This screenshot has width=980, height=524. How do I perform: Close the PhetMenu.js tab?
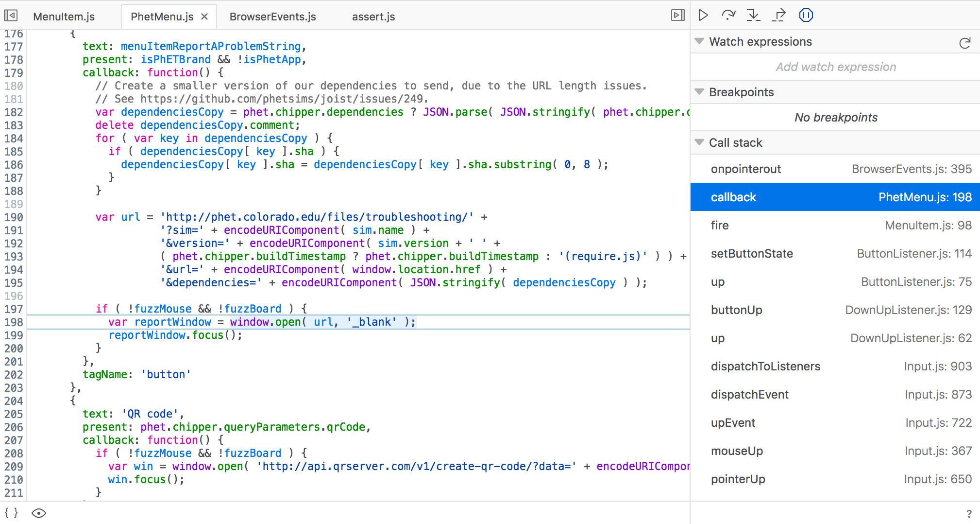pos(204,17)
